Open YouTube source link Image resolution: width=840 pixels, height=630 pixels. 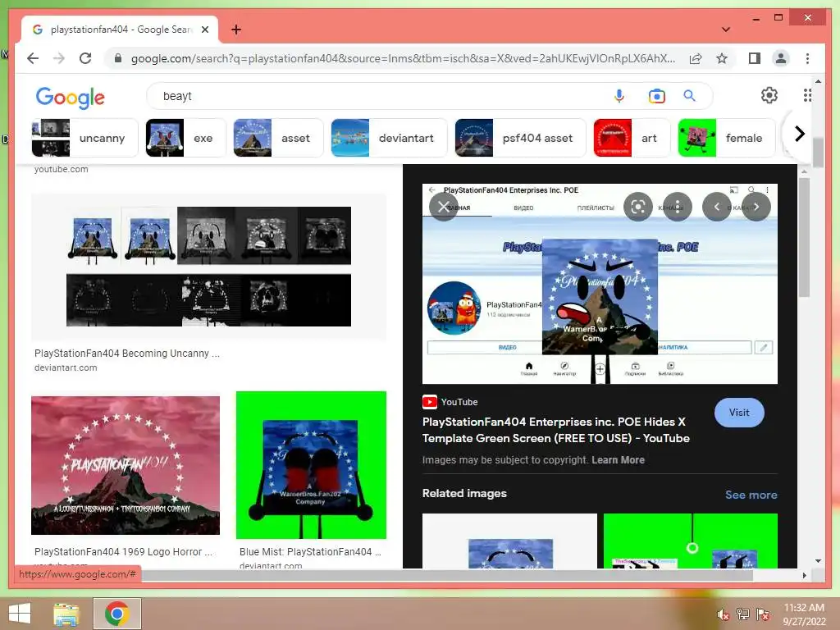(450, 402)
